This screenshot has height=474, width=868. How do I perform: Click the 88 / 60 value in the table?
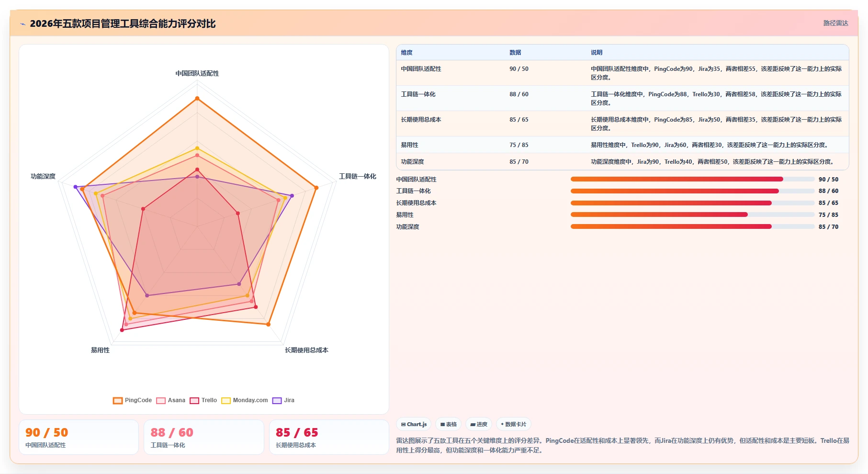[519, 94]
